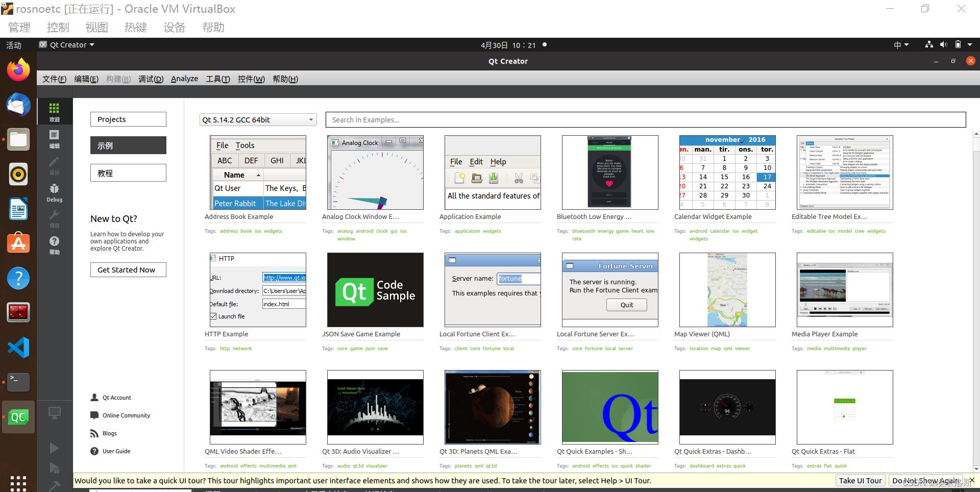The image size is (980, 492).
Task: Open Thunderbird mail from the dock
Action: (18, 105)
